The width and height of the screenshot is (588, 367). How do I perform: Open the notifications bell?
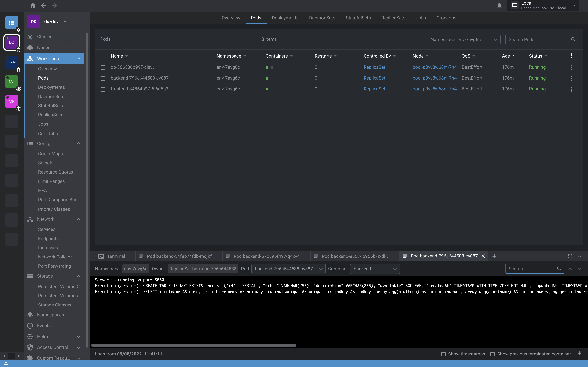pyautogui.click(x=499, y=5)
